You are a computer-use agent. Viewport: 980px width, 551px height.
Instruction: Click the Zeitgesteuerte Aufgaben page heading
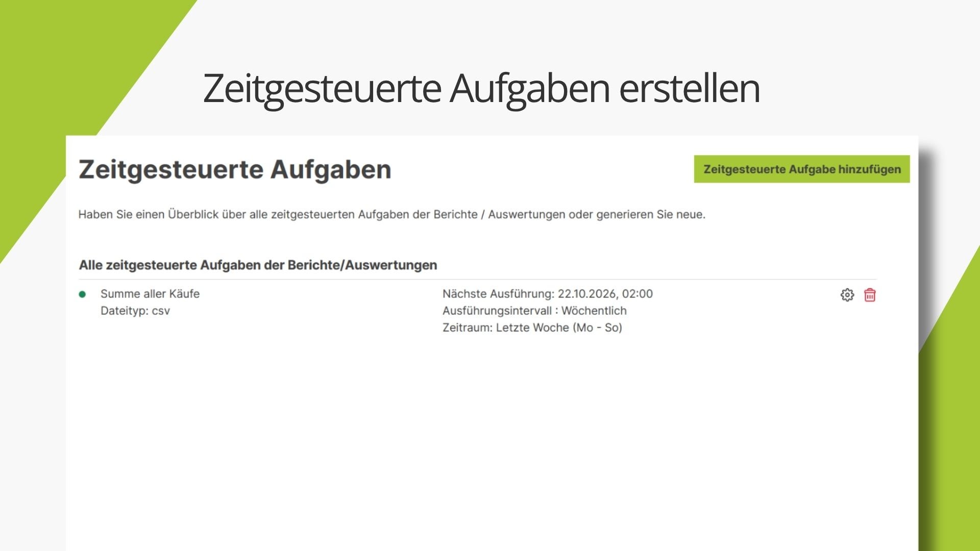(235, 170)
